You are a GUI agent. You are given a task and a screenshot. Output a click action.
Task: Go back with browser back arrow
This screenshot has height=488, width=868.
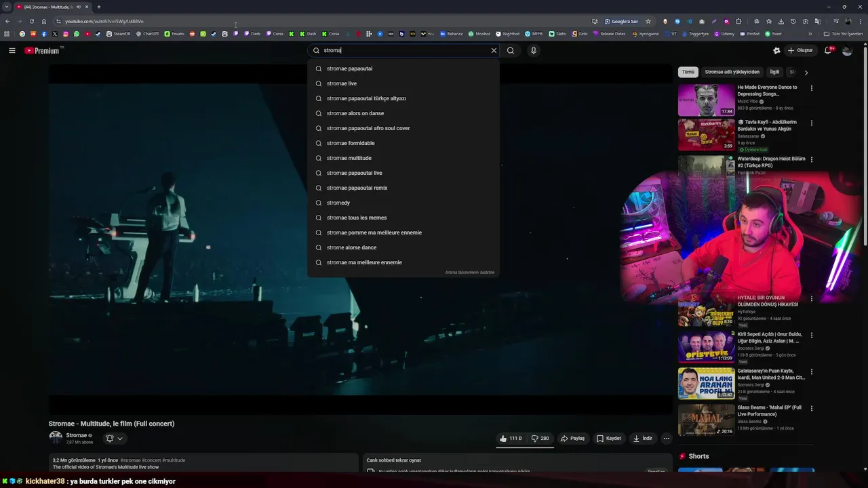point(7,21)
